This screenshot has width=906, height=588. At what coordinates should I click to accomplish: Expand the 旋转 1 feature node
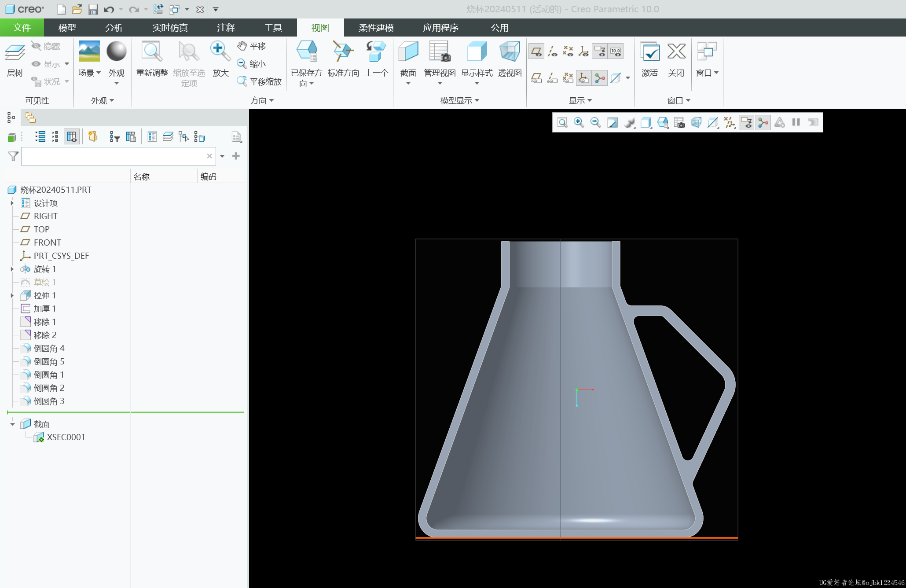(x=12, y=269)
